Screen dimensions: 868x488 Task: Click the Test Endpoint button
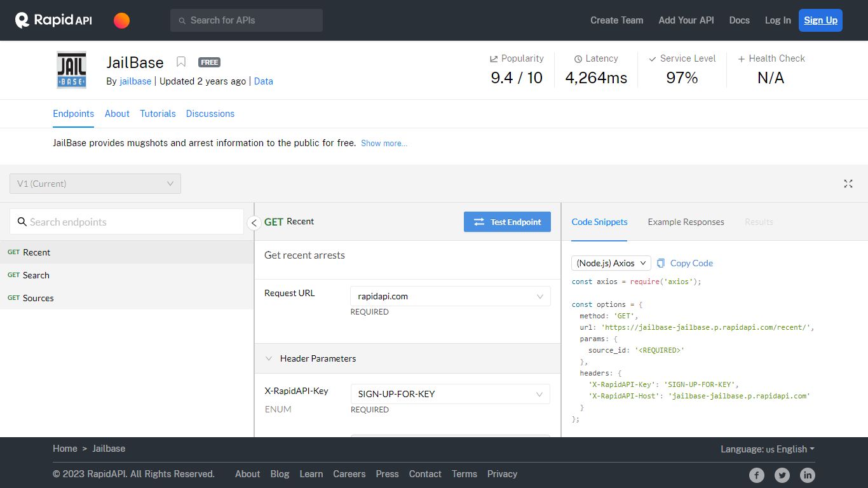(507, 222)
